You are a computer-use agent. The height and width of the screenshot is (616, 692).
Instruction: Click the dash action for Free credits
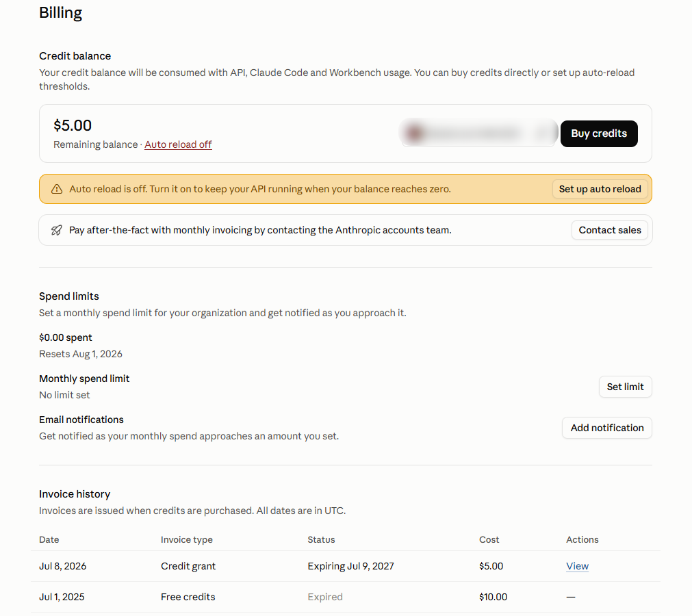pos(571,597)
